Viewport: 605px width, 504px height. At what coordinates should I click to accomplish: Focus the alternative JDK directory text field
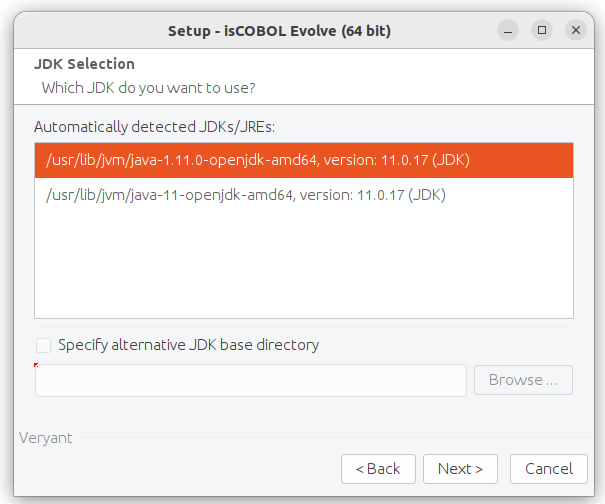pos(251,381)
